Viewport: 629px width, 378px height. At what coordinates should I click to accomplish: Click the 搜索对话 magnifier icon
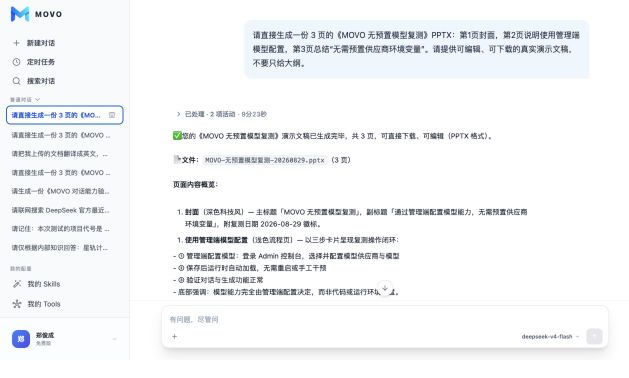coord(16,81)
